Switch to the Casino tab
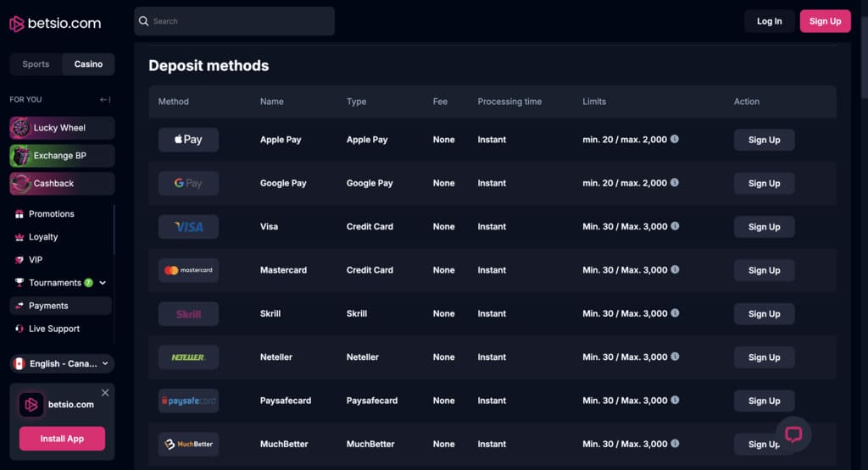The height and width of the screenshot is (470, 868). pos(88,64)
